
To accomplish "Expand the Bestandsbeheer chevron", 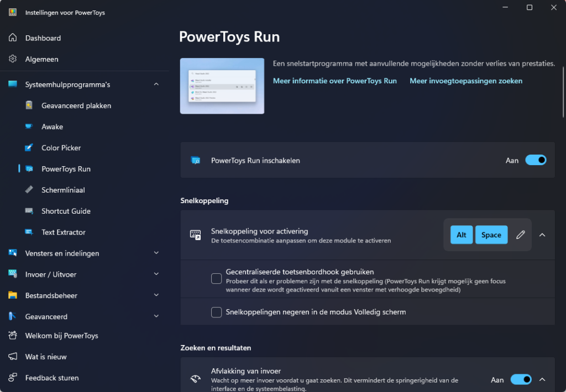I will (156, 295).
